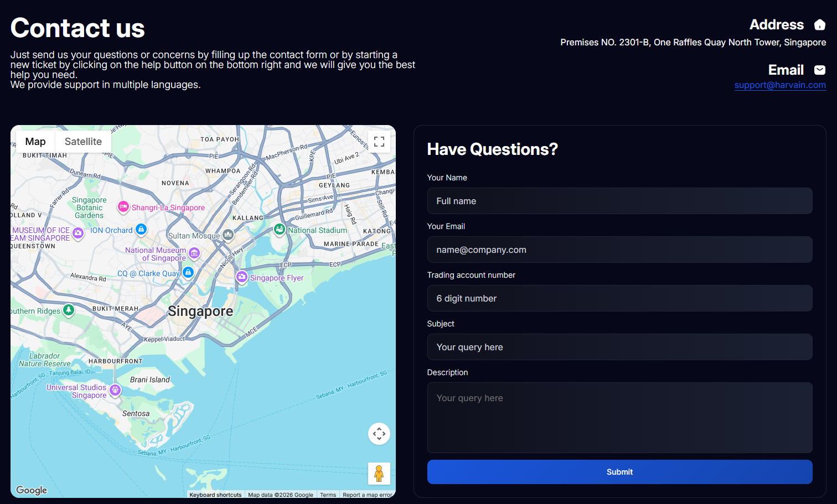Screen dimensions: 837x504
Task: Click the GEYLANG district label
Action: 334,185
